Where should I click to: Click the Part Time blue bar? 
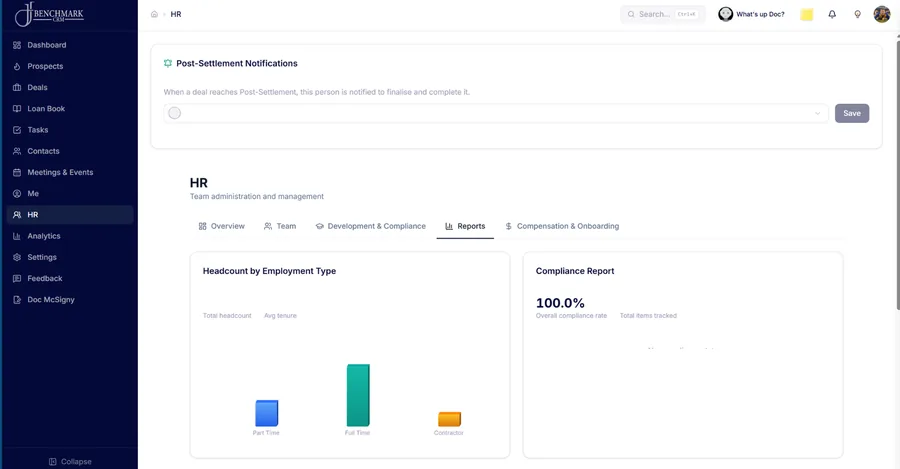point(266,413)
